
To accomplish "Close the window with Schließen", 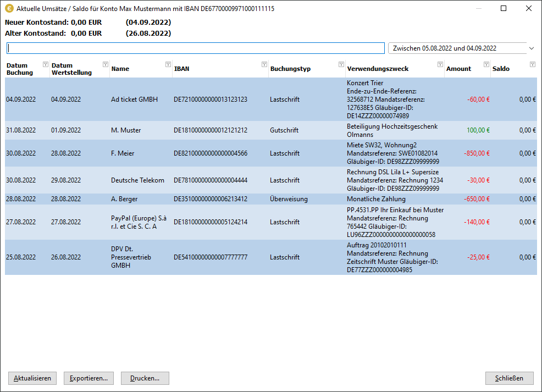I will coord(509,378).
